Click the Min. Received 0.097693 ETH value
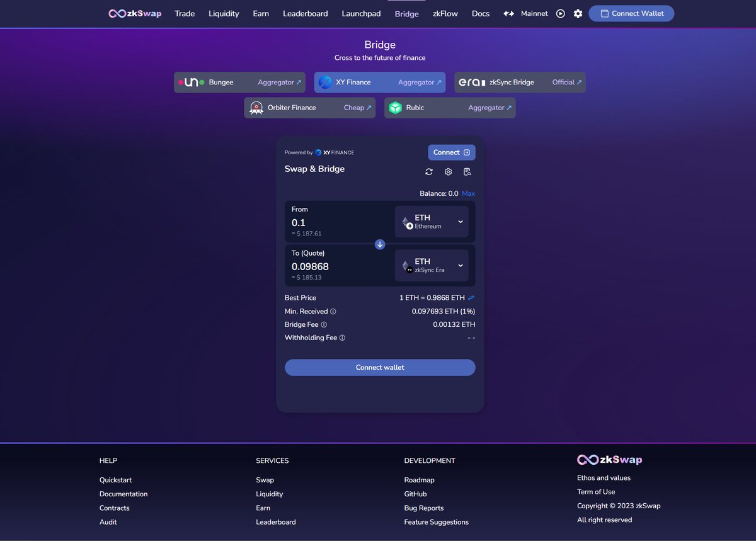Screen dimensions: 756x541 pos(444,312)
